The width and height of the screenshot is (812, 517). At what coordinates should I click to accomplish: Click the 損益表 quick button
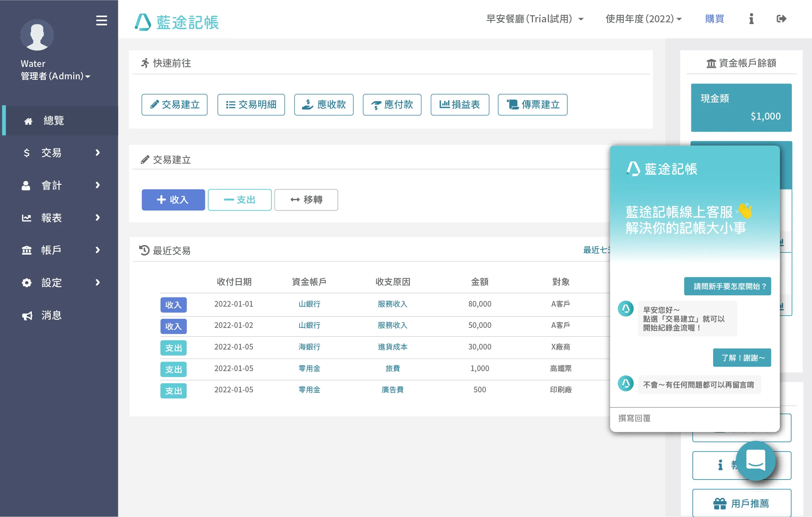pos(460,104)
